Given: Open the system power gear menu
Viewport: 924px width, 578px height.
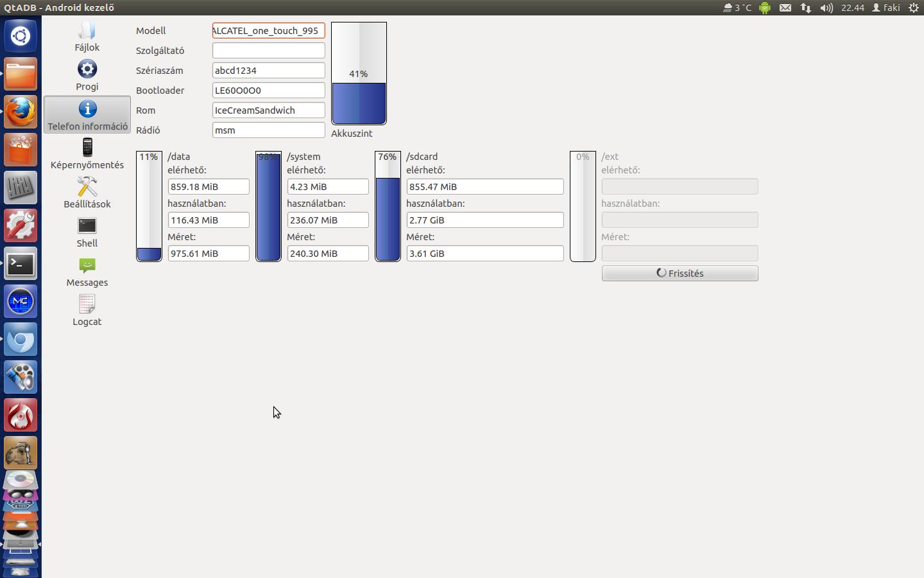Looking at the screenshot, I should [914, 8].
